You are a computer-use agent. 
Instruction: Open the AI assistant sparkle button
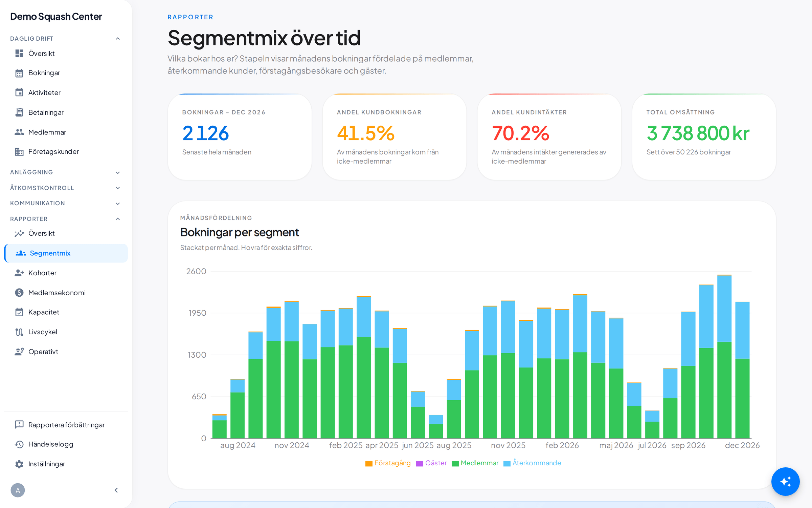coord(785,481)
